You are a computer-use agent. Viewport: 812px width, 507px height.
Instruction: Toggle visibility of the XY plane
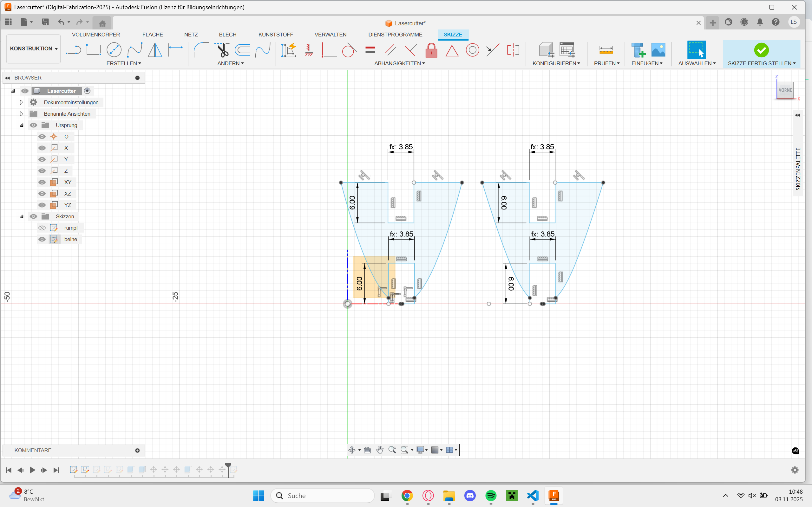[x=42, y=183]
